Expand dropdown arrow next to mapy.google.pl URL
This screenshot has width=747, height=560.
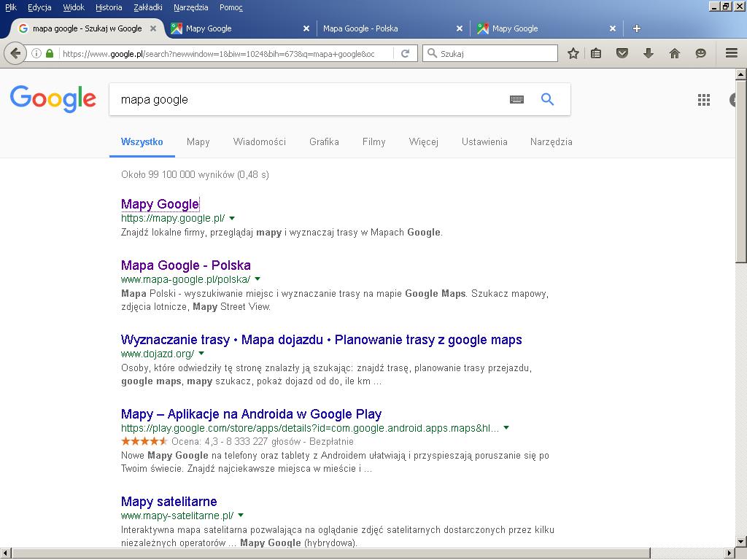tap(232, 219)
